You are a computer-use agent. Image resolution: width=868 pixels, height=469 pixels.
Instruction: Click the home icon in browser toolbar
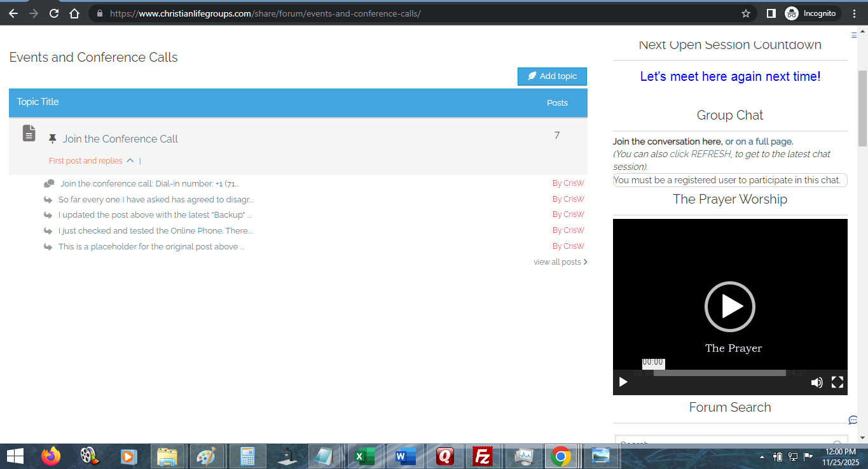pos(74,13)
